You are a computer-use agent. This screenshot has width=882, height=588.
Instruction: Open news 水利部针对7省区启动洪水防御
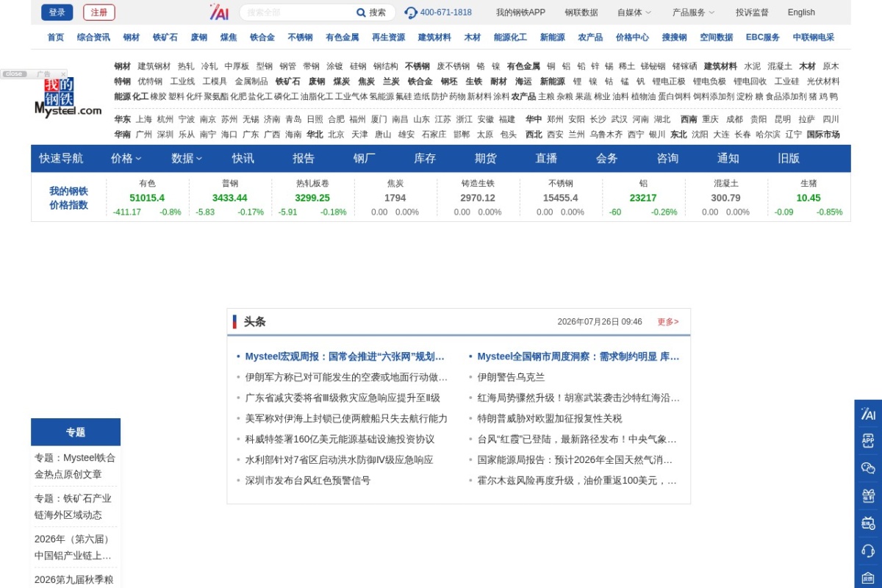340,459
